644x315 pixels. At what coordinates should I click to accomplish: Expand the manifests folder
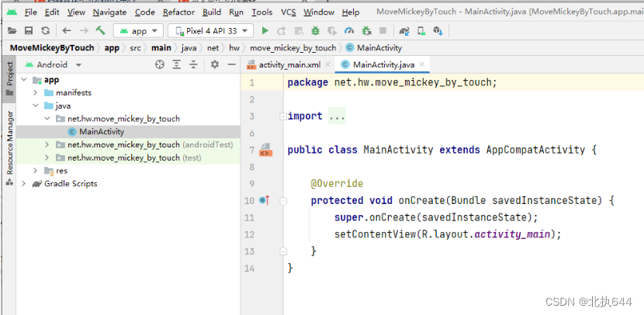[36, 93]
